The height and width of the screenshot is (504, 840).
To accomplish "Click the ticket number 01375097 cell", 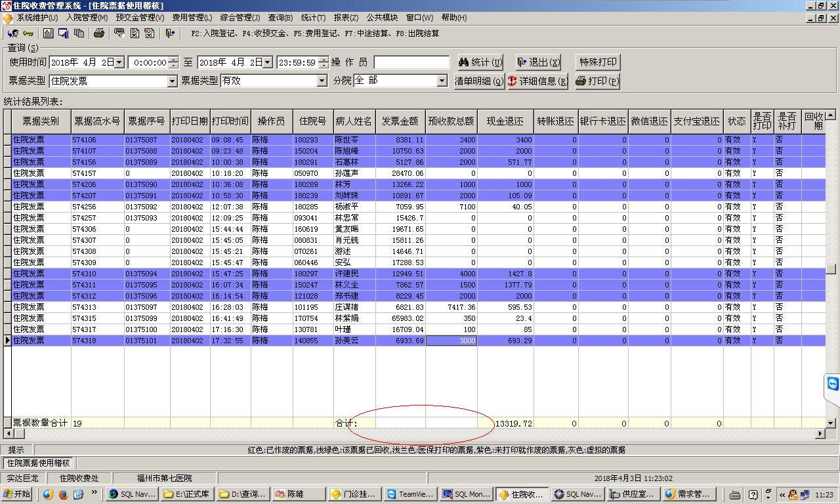I will (x=147, y=307).
